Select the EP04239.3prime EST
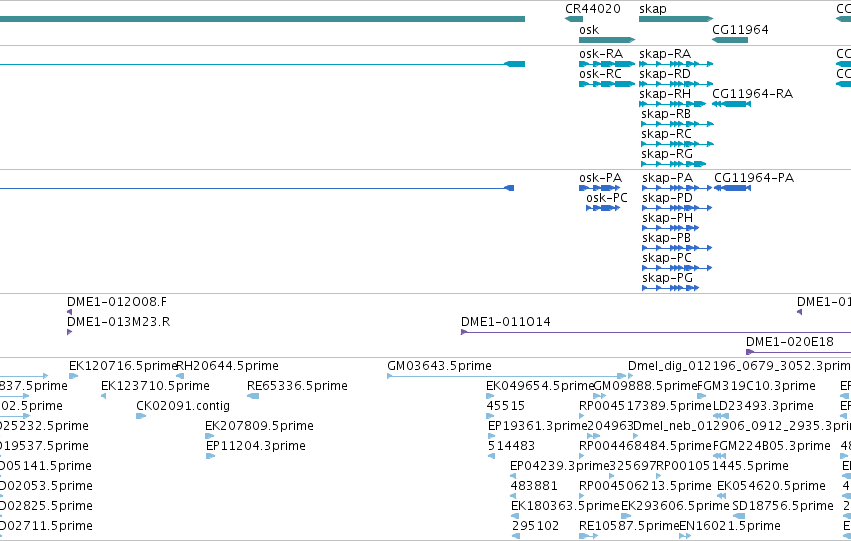851x541 pixels. click(x=513, y=476)
